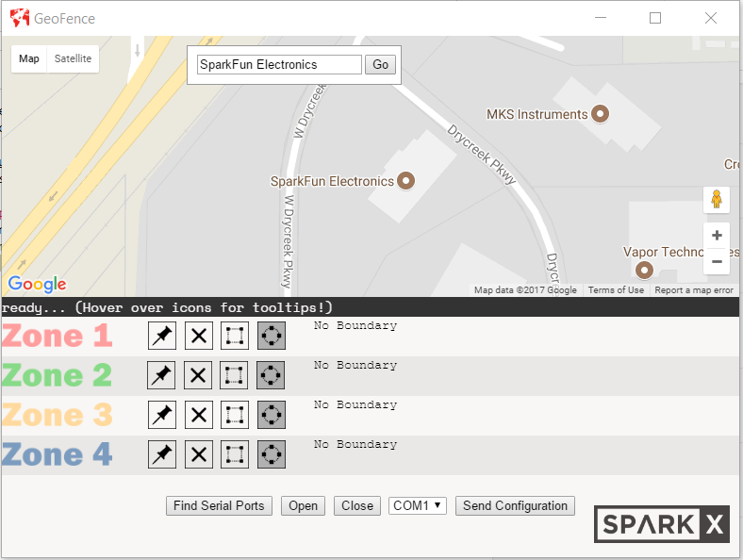Select Zone 3 rectangle boundary tool

(235, 415)
